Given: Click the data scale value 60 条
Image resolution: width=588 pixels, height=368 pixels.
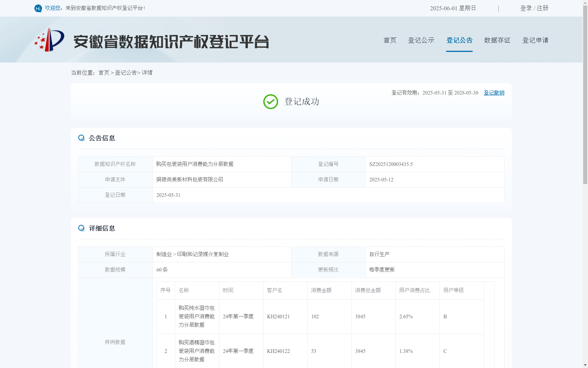Looking at the screenshot, I should pos(162,270).
